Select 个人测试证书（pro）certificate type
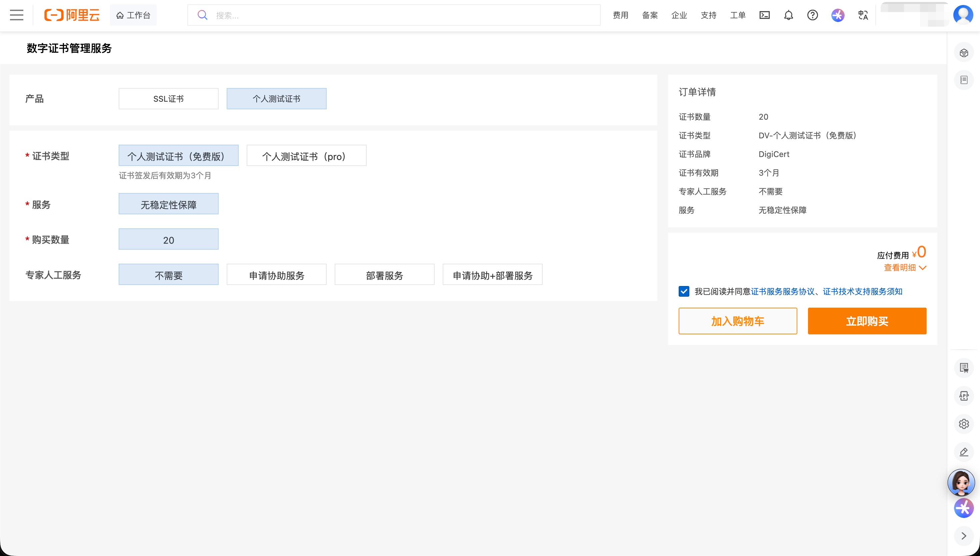Screen dimensions: 980x556 click(306, 155)
